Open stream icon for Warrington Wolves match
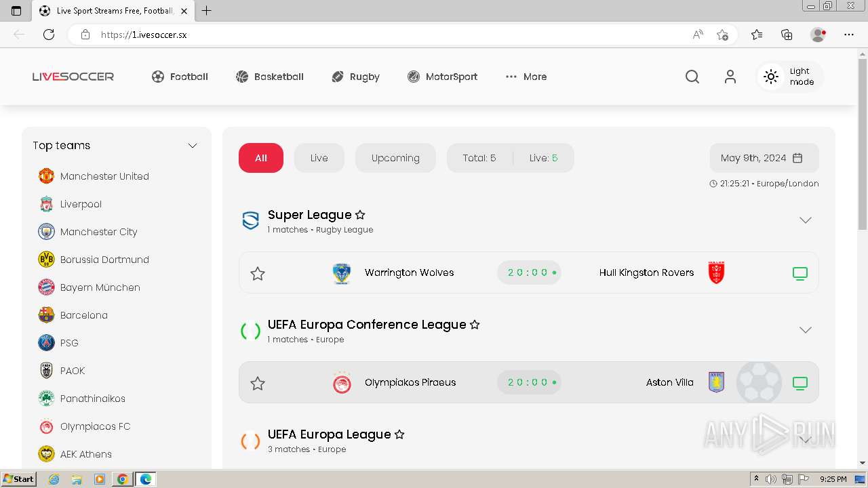The width and height of the screenshot is (868, 488). tap(800, 273)
